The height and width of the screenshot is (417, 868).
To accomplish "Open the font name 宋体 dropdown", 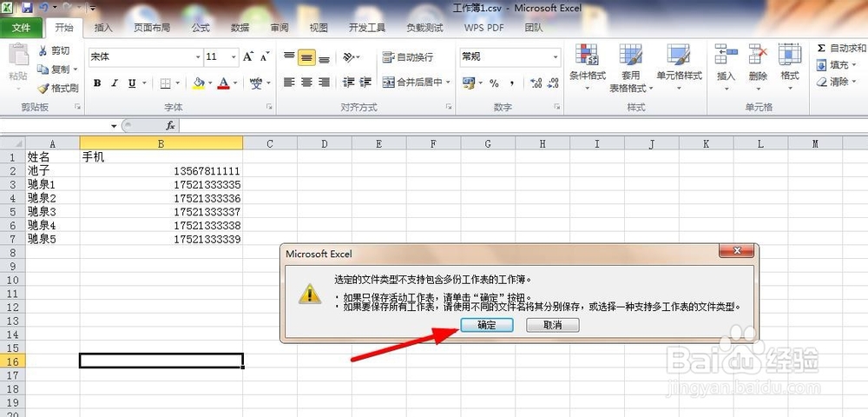I will click(x=198, y=57).
